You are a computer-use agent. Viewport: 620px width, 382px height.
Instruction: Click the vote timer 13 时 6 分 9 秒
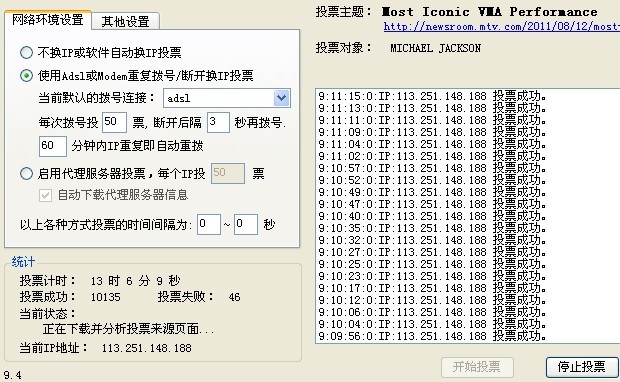coord(135,281)
